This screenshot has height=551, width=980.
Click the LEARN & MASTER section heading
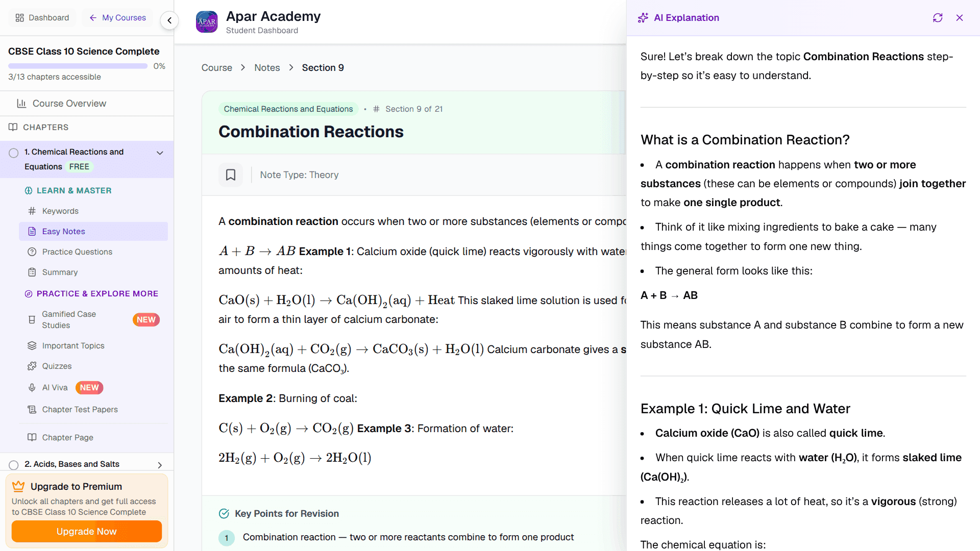coord(74,191)
